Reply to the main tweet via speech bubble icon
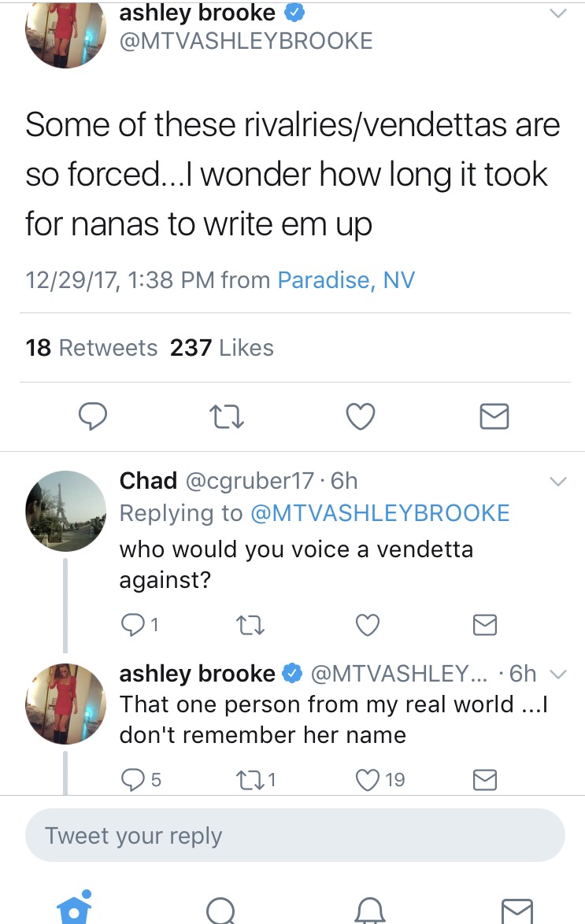This screenshot has height=924, width=585. point(93,416)
